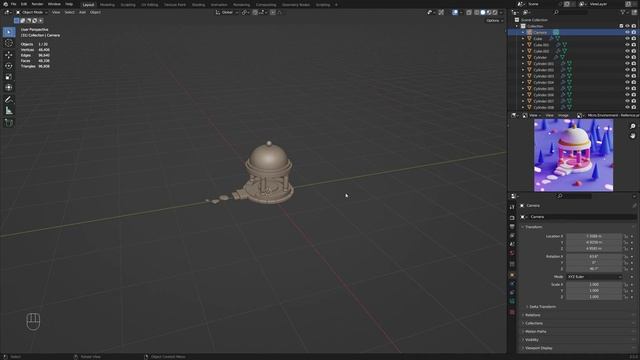Select the Measure tool
Screen dimensions: 640x360
tap(9, 111)
